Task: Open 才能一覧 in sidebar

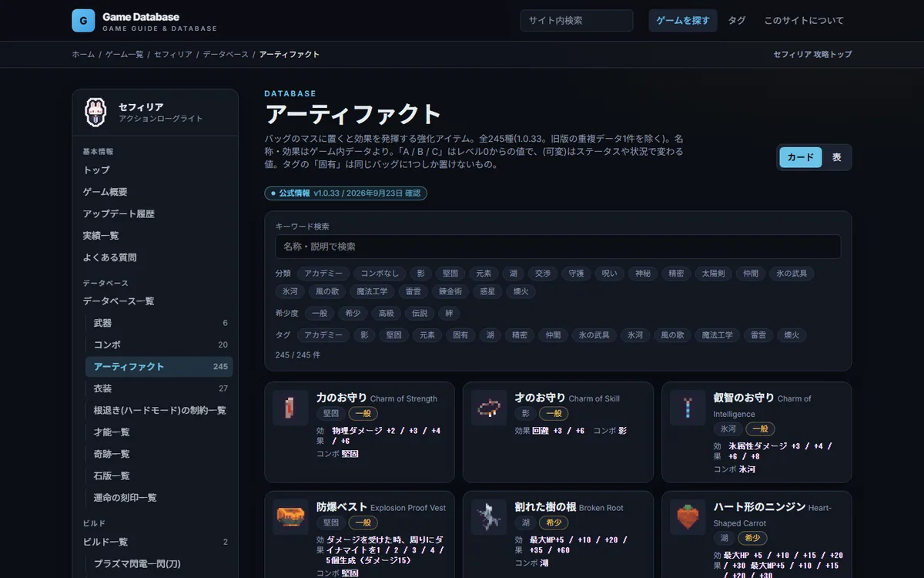Action: tap(159, 432)
